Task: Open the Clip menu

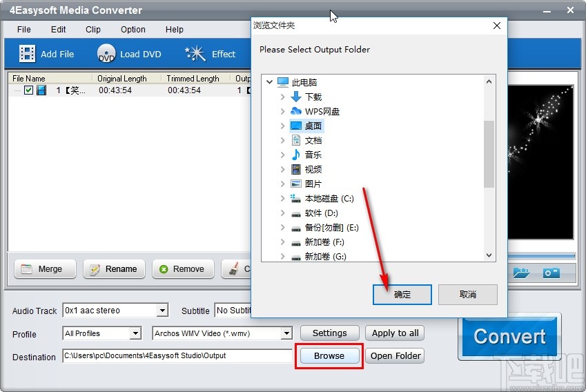Action: [x=93, y=30]
